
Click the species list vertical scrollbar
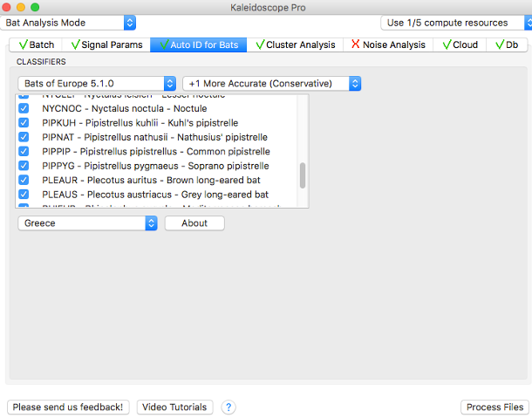click(303, 175)
